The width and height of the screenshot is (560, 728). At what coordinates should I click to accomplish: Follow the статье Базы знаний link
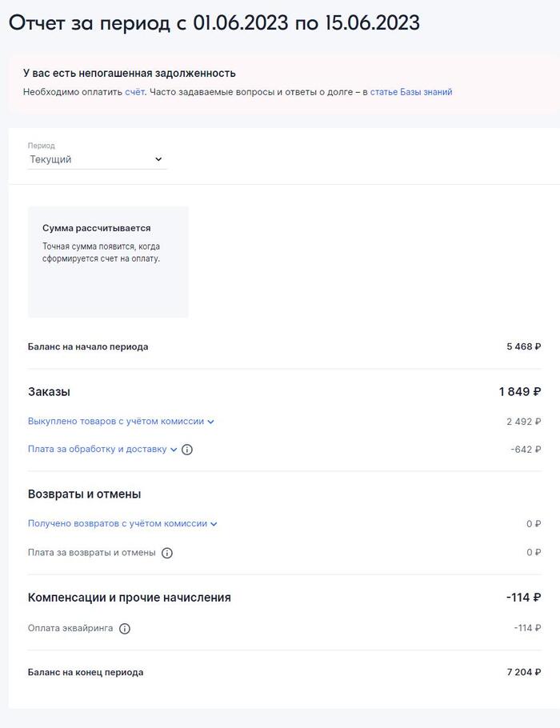pos(411,92)
